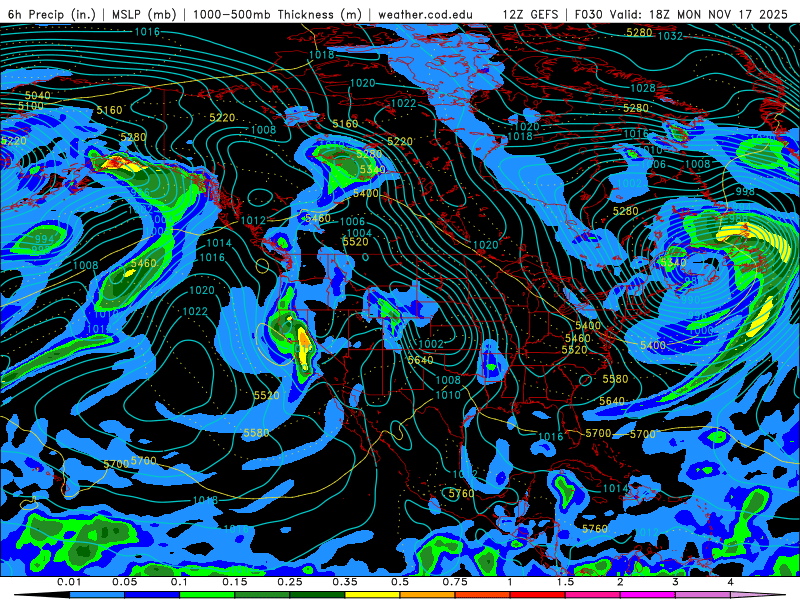This screenshot has height=600, width=800.
Task: Select the medium green 0.15–0.25 legend swatch
Action: [x=262, y=595]
